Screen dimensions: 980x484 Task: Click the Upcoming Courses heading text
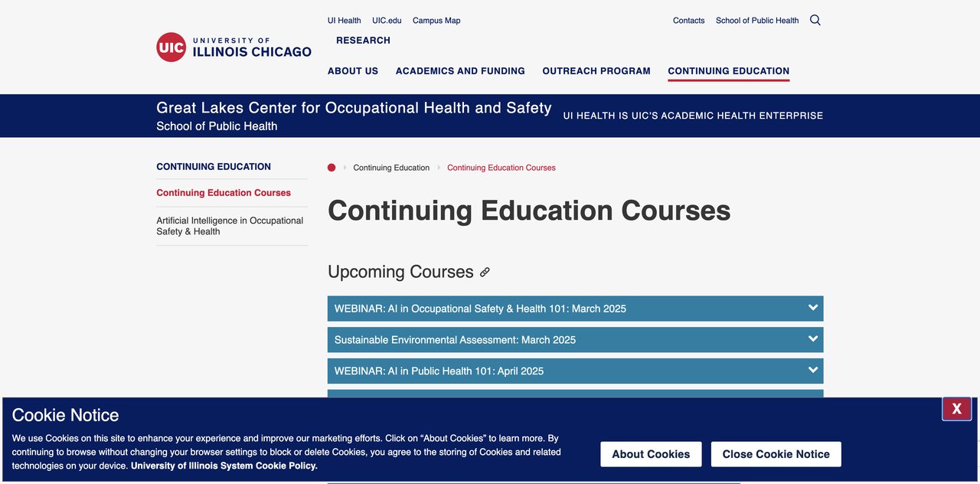(x=400, y=272)
